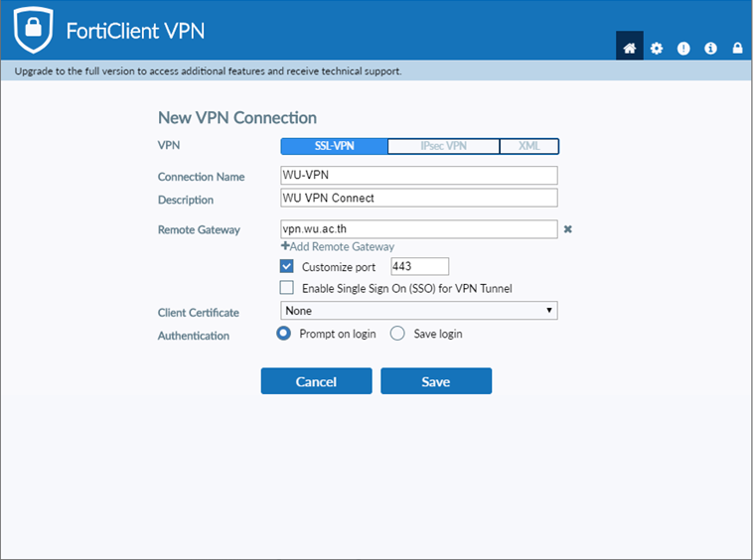753x560 pixels.
Task: Remove the remote gateway with X icon
Action: tap(568, 229)
